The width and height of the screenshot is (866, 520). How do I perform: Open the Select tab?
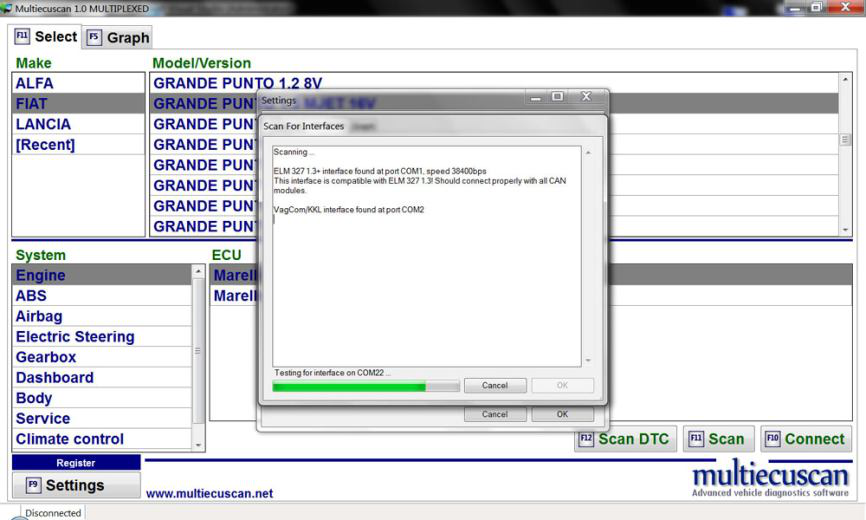click(47, 37)
